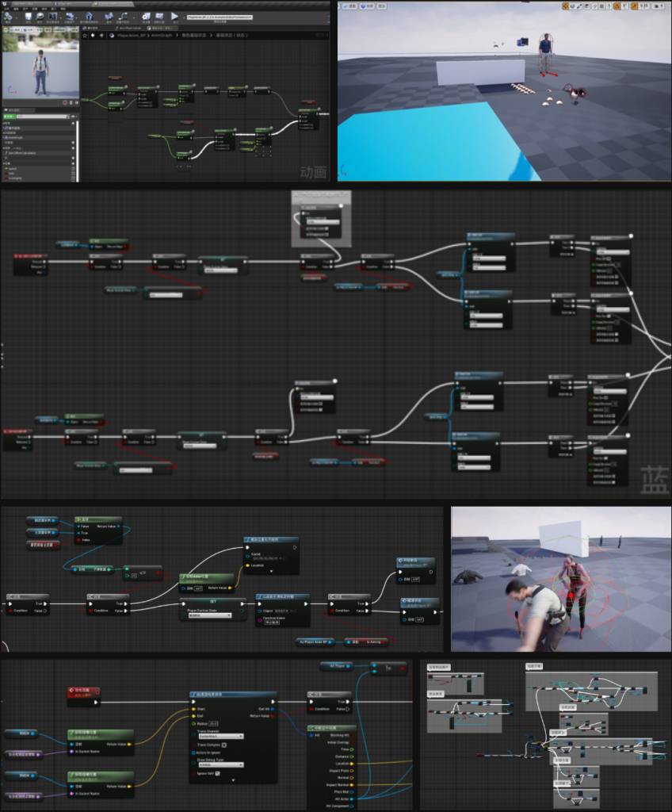Click the Play button in the animation toolbar
The width and height of the screenshot is (672, 812).
[174, 15]
